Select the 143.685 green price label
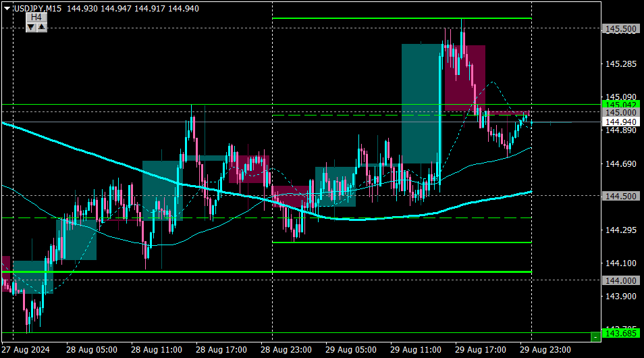This screenshot has width=644, height=358. coord(620,333)
